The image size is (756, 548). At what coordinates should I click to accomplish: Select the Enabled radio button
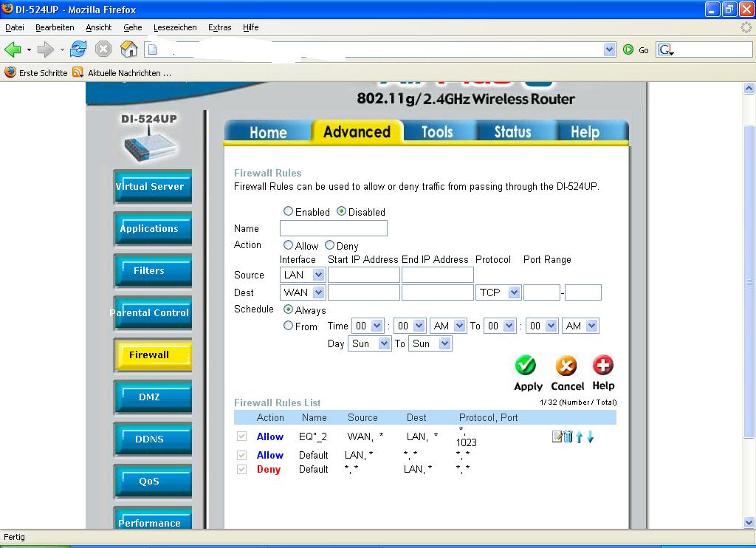288,211
